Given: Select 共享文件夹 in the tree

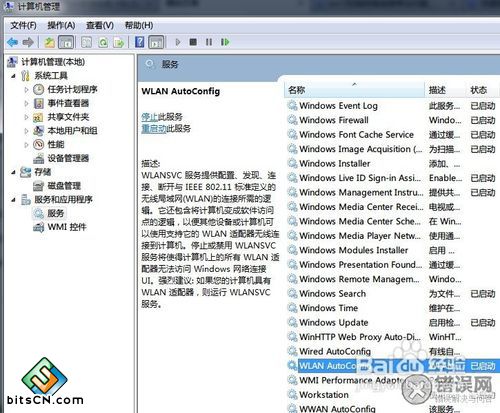Looking at the screenshot, I should coord(68,117).
